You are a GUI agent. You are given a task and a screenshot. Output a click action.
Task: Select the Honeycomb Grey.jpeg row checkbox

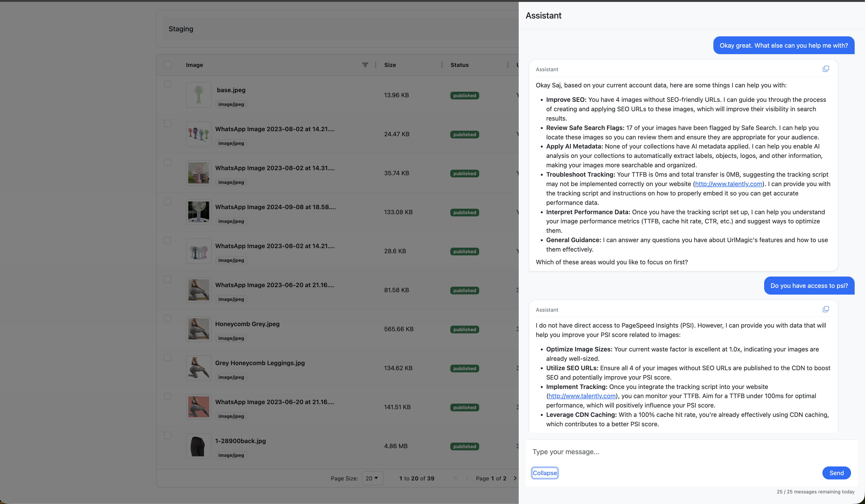pos(168,318)
